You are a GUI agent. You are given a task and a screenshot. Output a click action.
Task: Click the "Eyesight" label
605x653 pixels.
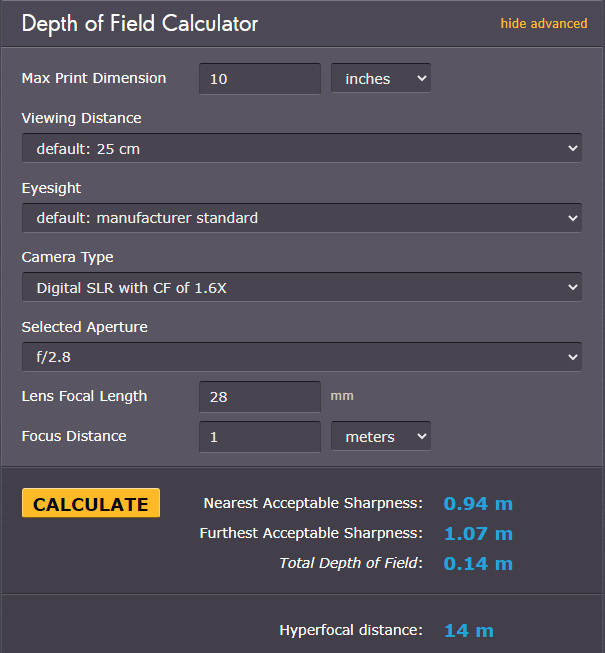click(x=51, y=188)
